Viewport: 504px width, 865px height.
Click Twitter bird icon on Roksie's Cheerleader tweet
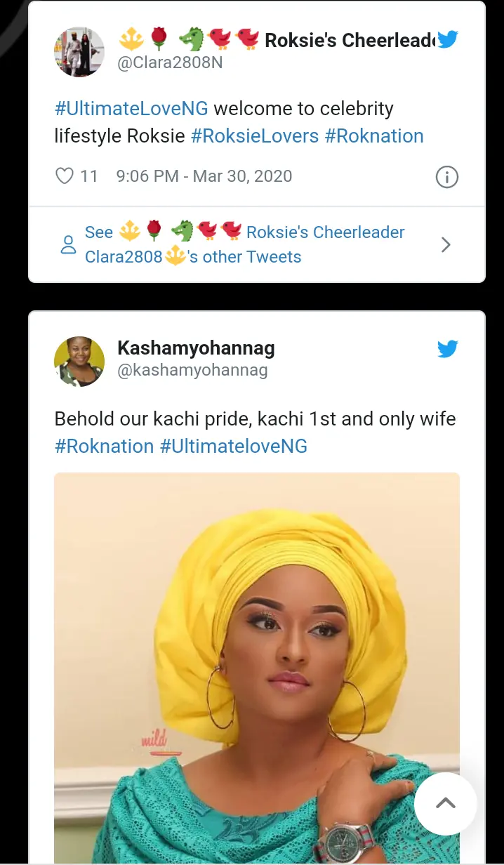click(x=447, y=40)
